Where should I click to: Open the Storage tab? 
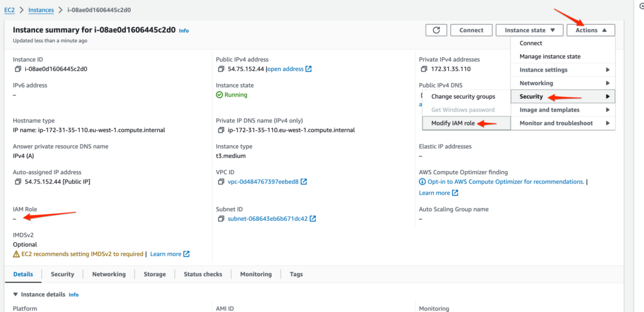point(155,274)
